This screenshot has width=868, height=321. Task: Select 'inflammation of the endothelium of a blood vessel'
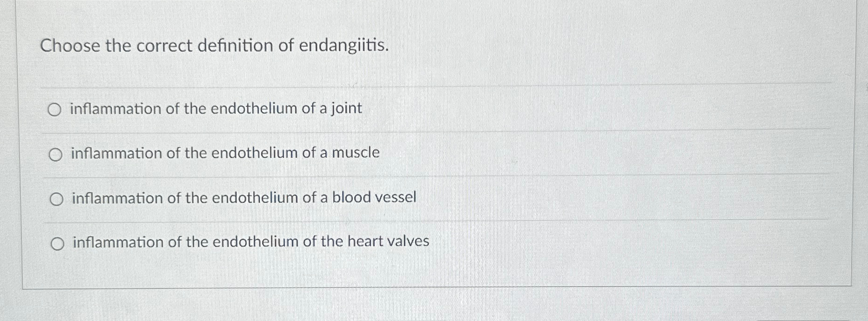coord(56,198)
